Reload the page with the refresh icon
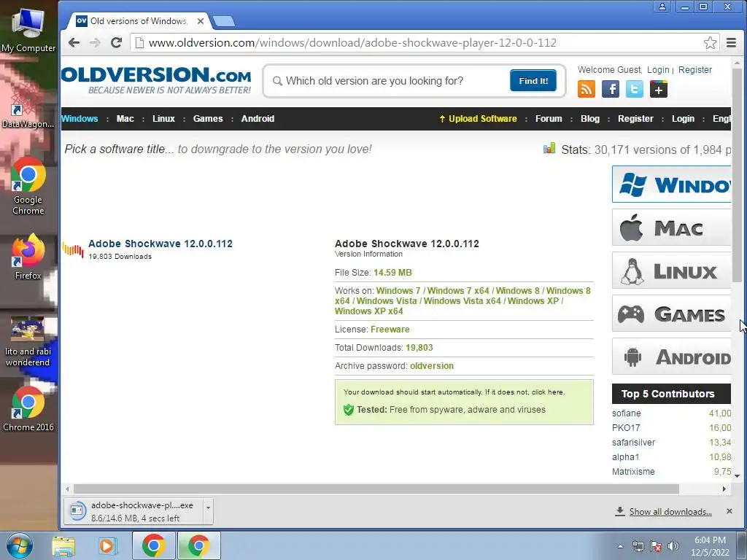Viewport: 747px width, 560px height. 116,43
